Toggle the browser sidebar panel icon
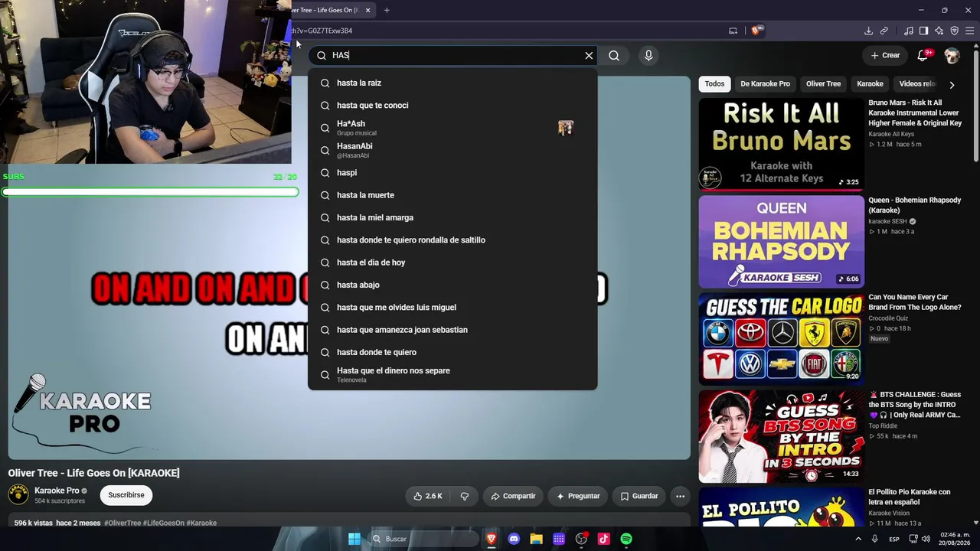The width and height of the screenshot is (980, 551). point(923,31)
